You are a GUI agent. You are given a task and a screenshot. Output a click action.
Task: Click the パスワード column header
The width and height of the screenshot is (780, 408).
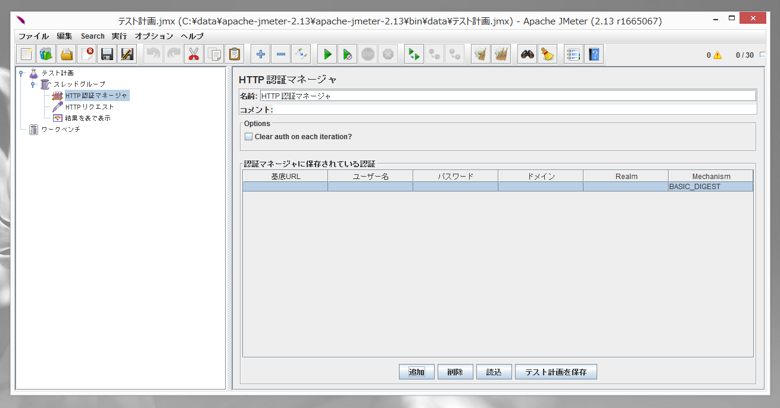(455, 176)
